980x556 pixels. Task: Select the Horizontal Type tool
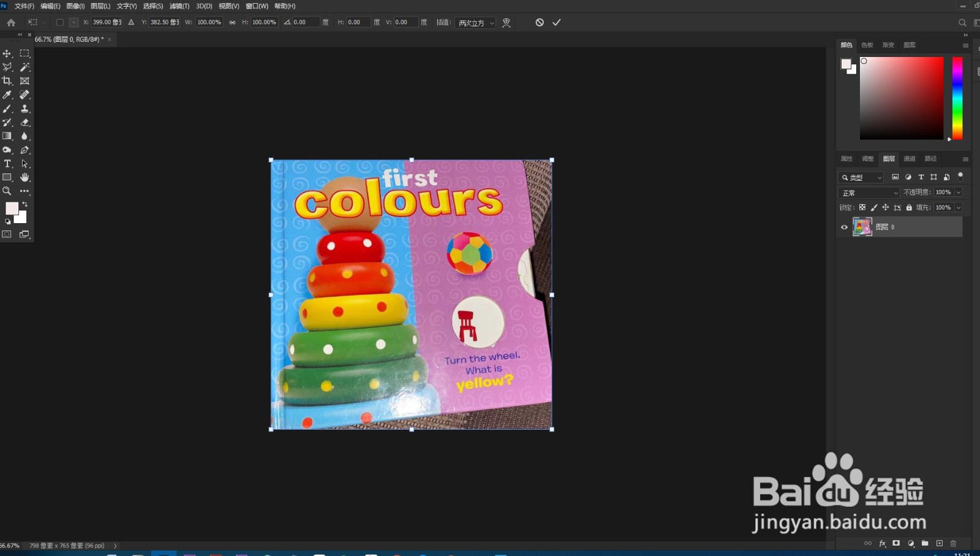(7, 164)
